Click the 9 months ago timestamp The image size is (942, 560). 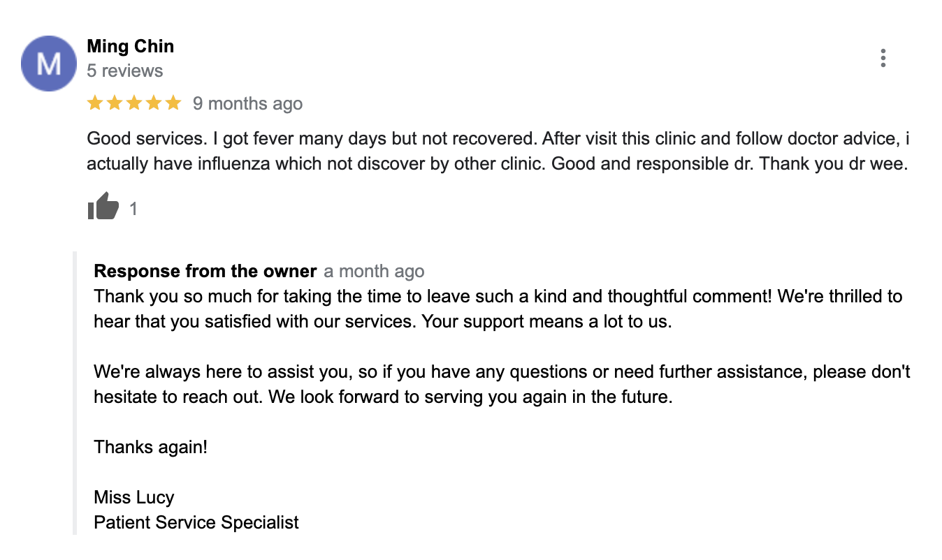click(247, 103)
